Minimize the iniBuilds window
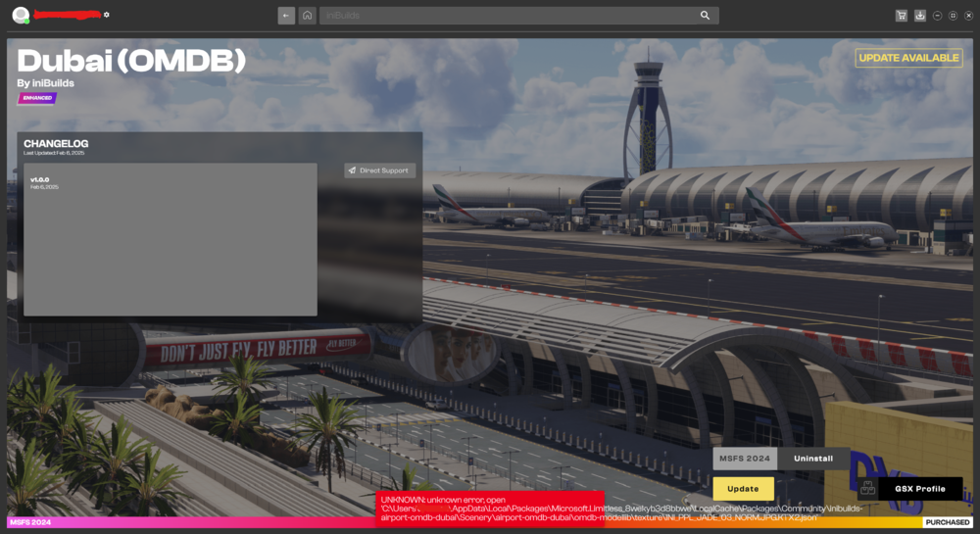 938,16
